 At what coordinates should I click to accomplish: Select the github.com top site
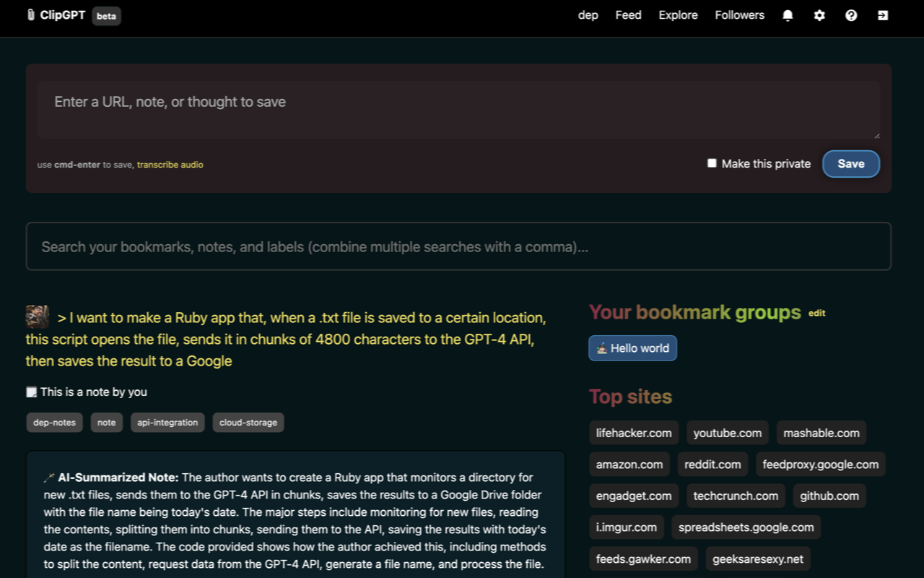[829, 496]
